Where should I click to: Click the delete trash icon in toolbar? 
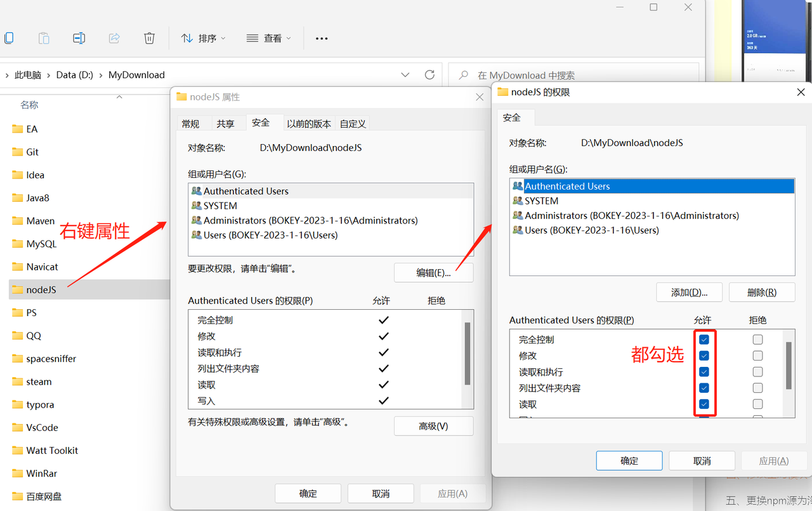pos(149,38)
